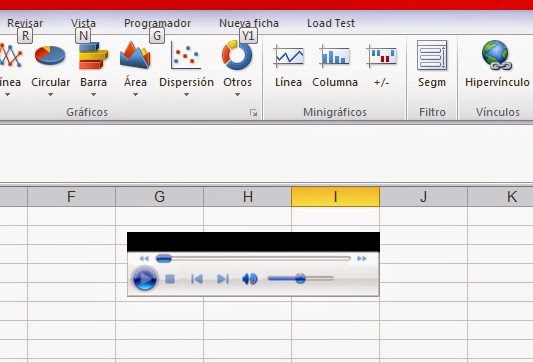Stop the media playback
533x362 pixels.
pos(170,279)
